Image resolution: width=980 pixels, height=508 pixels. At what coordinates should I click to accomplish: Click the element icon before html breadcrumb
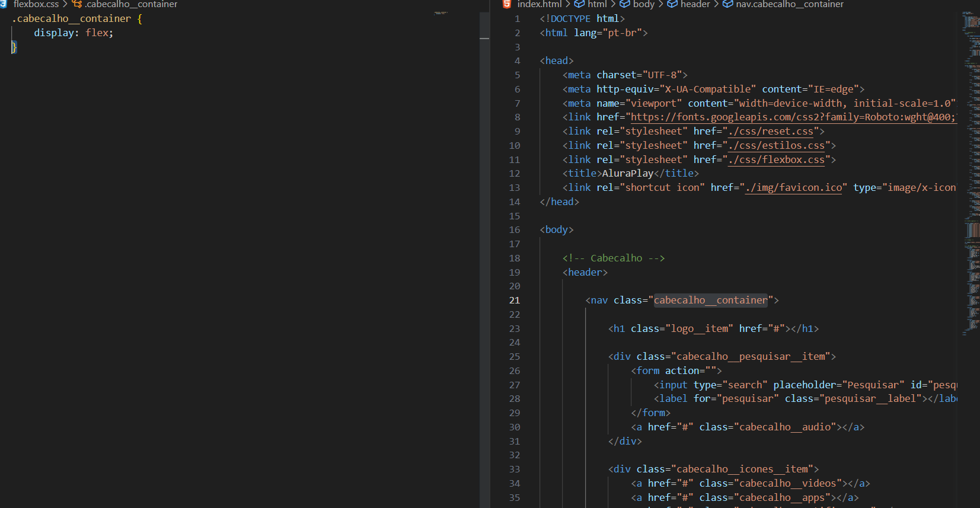(579, 4)
